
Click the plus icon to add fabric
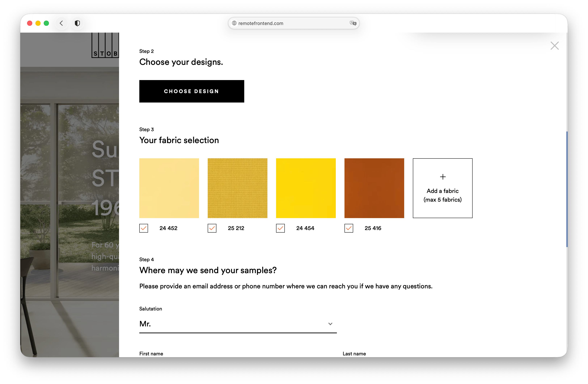coord(443,177)
